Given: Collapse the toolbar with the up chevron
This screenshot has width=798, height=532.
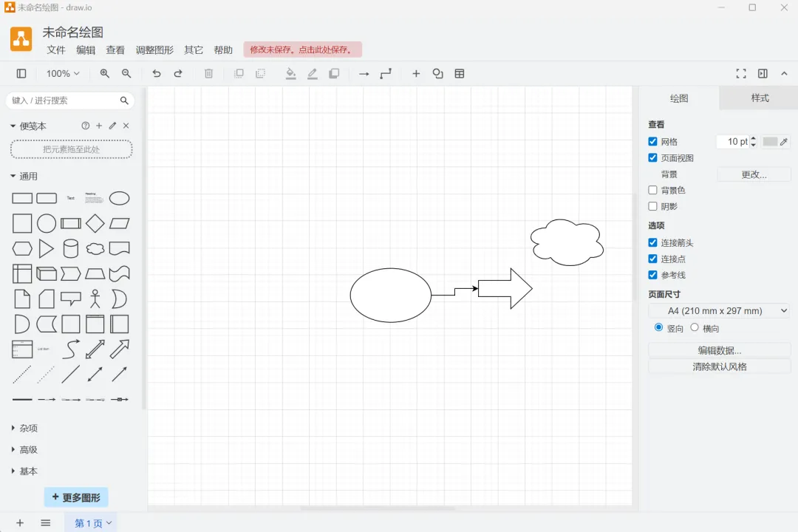Looking at the screenshot, I should [784, 74].
